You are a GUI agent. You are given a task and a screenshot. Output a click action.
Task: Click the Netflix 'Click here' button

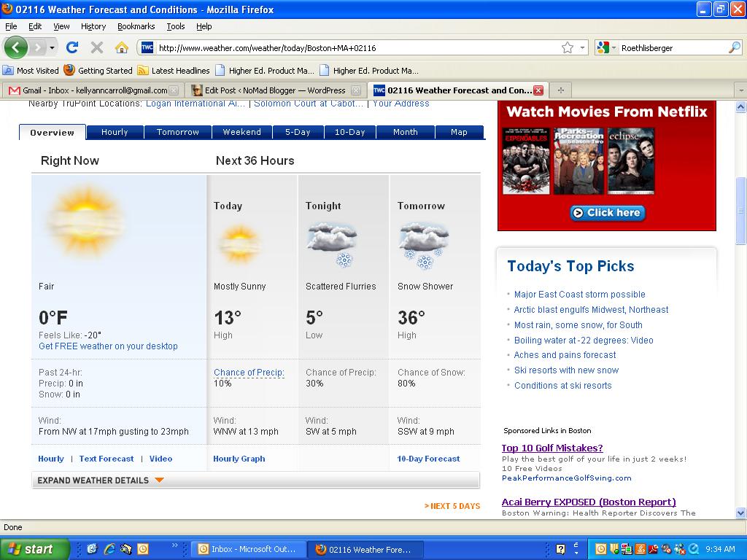[x=607, y=213]
